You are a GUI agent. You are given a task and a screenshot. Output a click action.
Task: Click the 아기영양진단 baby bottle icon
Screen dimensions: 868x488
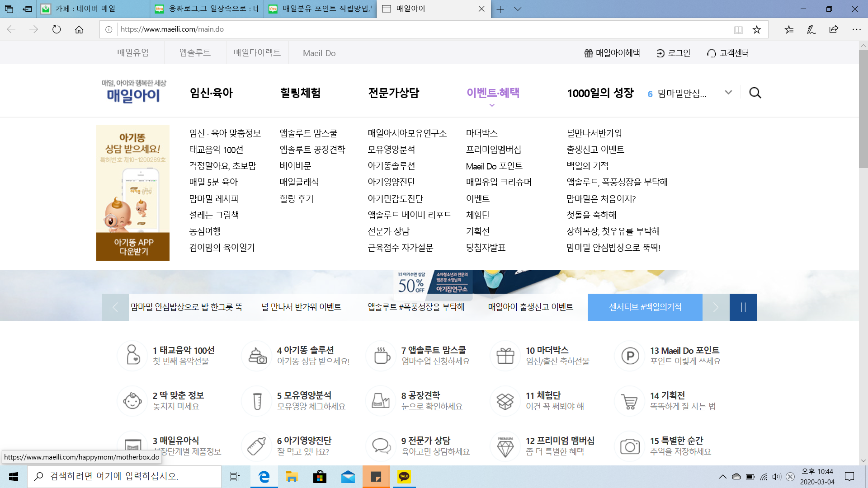click(257, 446)
